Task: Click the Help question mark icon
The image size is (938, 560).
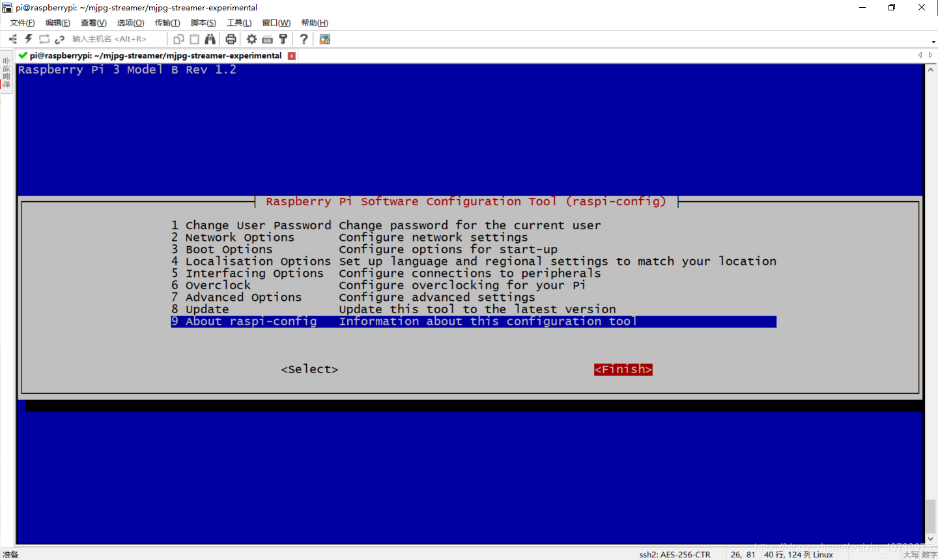Action: point(304,39)
